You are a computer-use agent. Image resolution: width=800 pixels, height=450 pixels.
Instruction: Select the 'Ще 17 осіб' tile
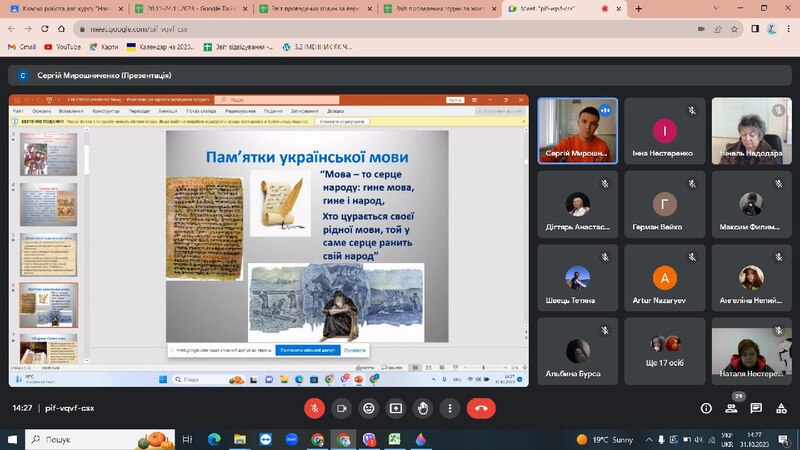664,352
